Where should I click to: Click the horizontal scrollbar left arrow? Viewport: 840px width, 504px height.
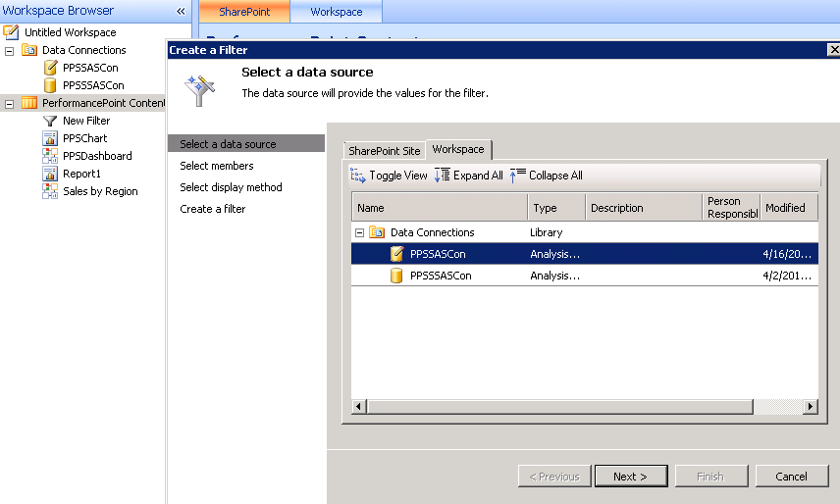click(358, 407)
